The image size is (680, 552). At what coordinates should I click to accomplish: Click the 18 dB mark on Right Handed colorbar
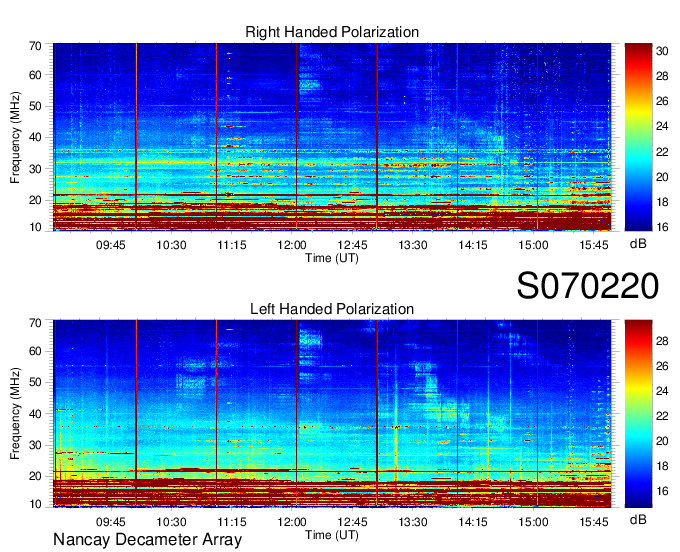tap(662, 202)
